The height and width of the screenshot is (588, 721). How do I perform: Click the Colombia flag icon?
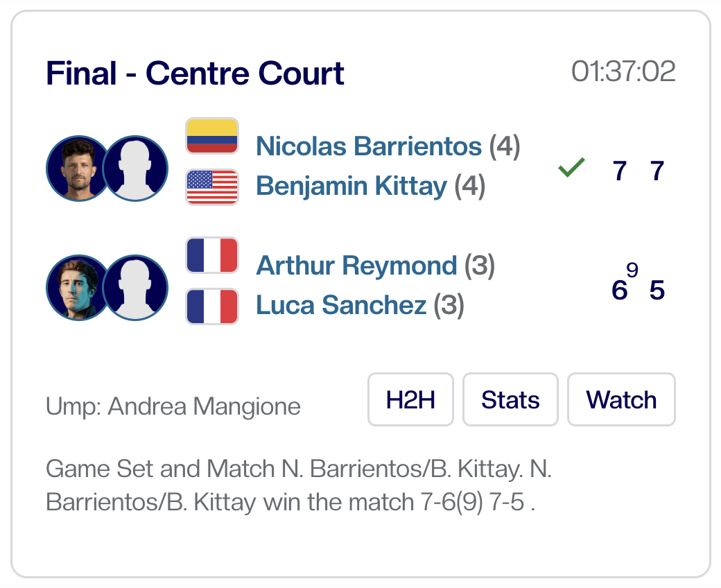click(x=212, y=136)
